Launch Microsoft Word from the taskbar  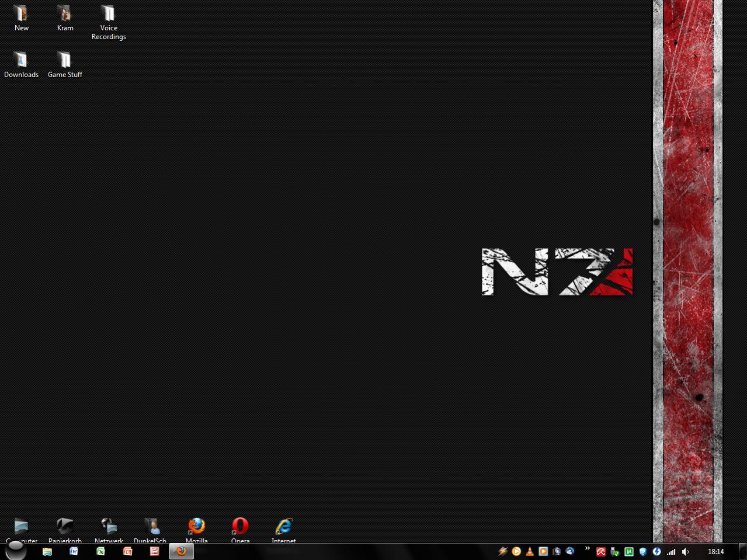click(x=74, y=551)
